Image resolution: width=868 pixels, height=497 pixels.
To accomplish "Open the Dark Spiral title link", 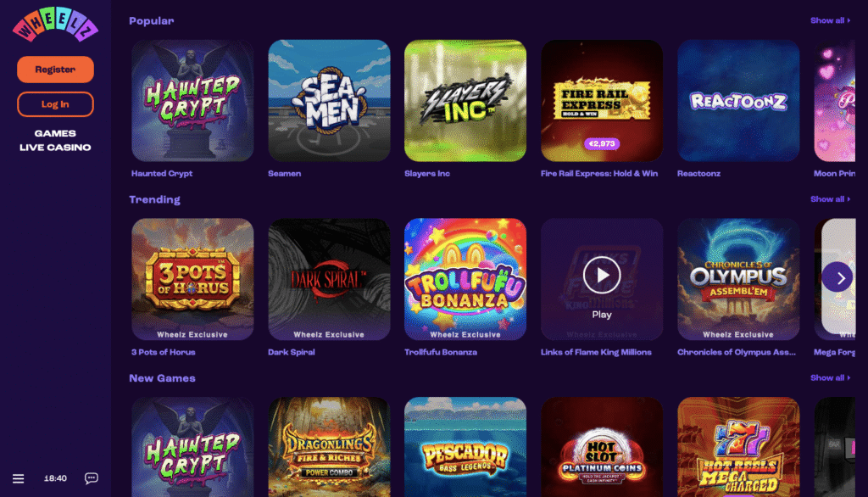I will [292, 352].
